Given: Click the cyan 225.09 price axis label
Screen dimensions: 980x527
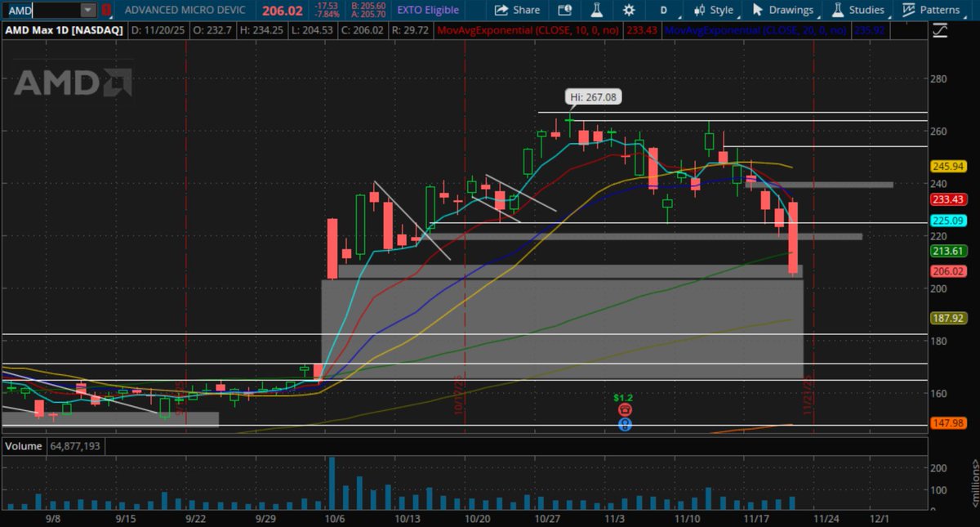Looking at the screenshot, I should pyautogui.click(x=949, y=220).
